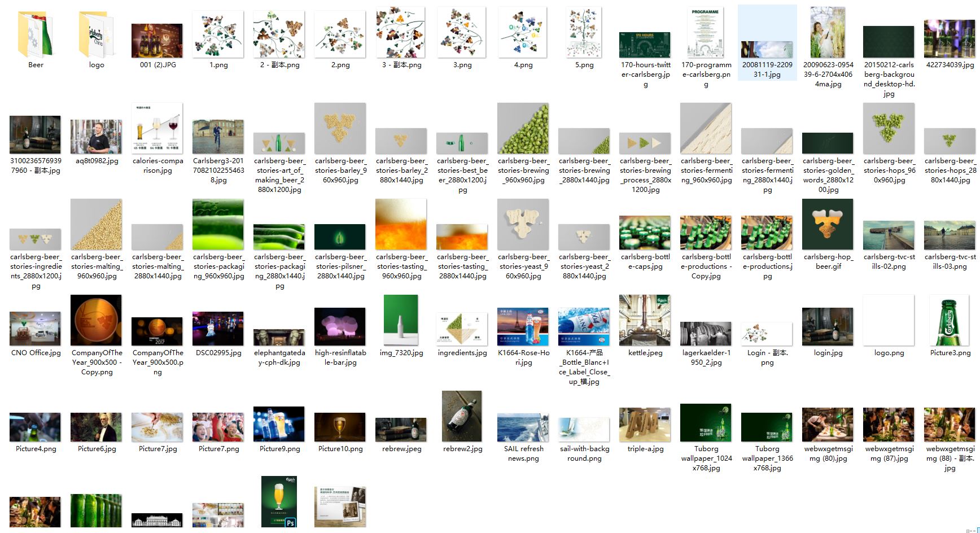Select the 4.png thumbnail
Screen dimensions: 980x533
(x=523, y=32)
